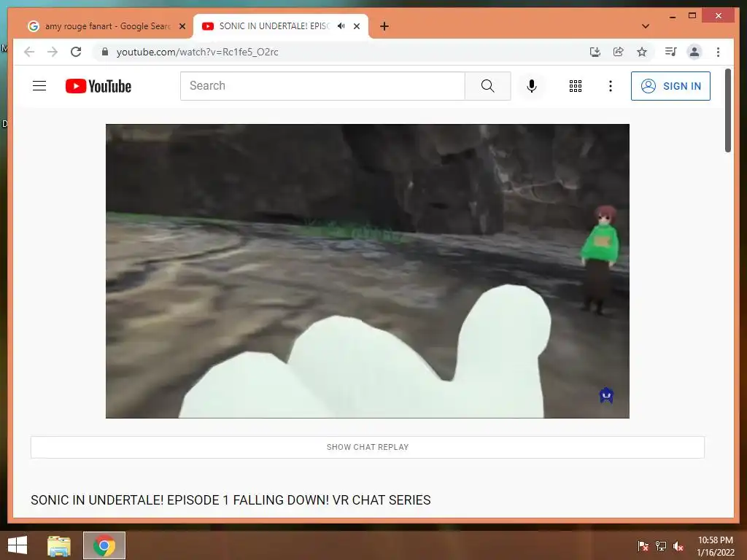Open YouTube settings three-dot menu

tap(611, 86)
